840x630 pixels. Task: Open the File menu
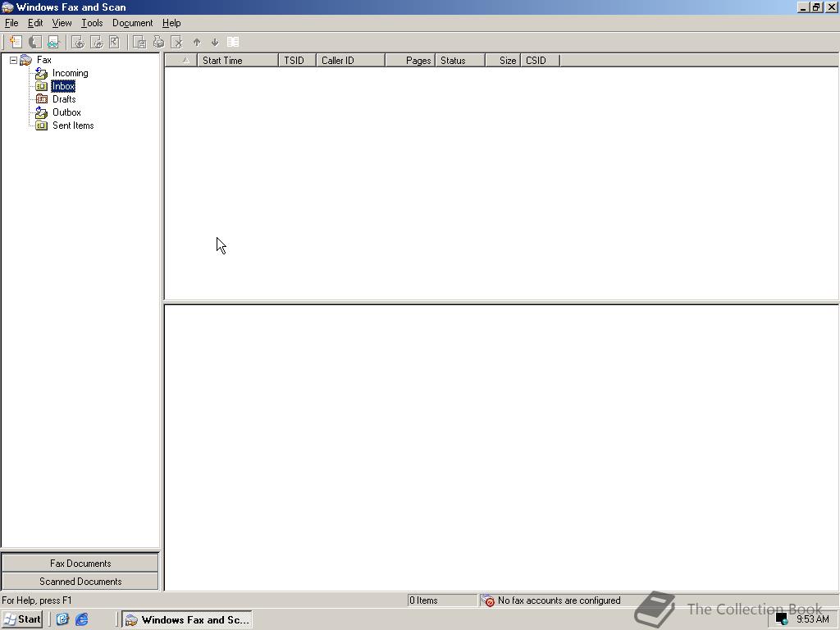pyautogui.click(x=11, y=23)
